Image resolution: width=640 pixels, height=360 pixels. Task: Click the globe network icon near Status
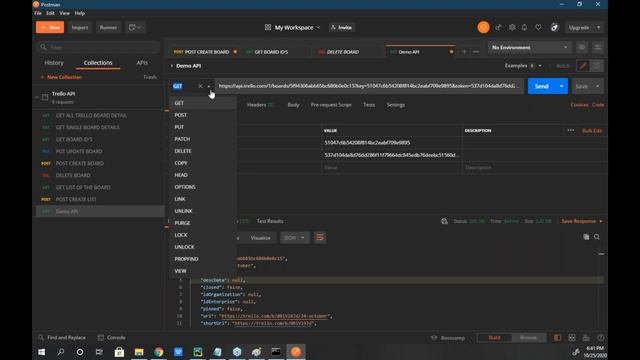pos(444,221)
